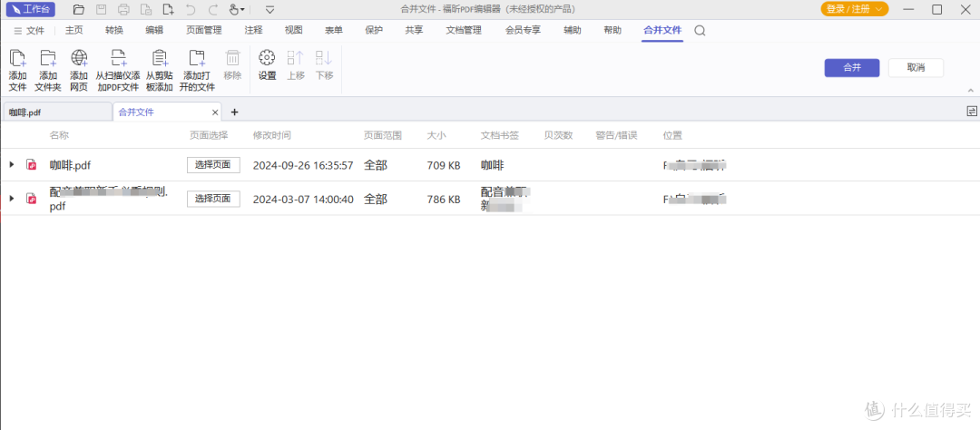Click the 修改时间 column header
Image resolution: width=980 pixels, height=430 pixels.
point(271,135)
